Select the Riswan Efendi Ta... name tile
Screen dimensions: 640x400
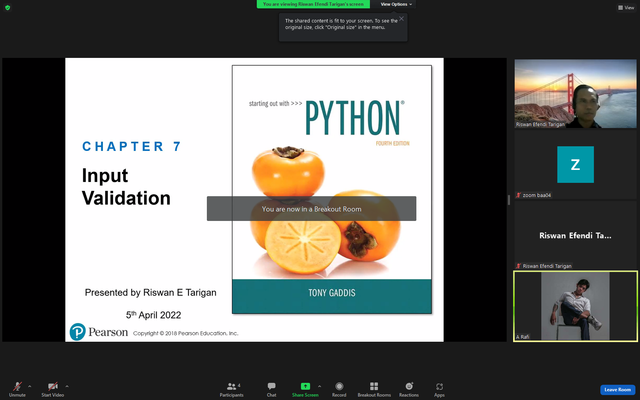[575, 236]
